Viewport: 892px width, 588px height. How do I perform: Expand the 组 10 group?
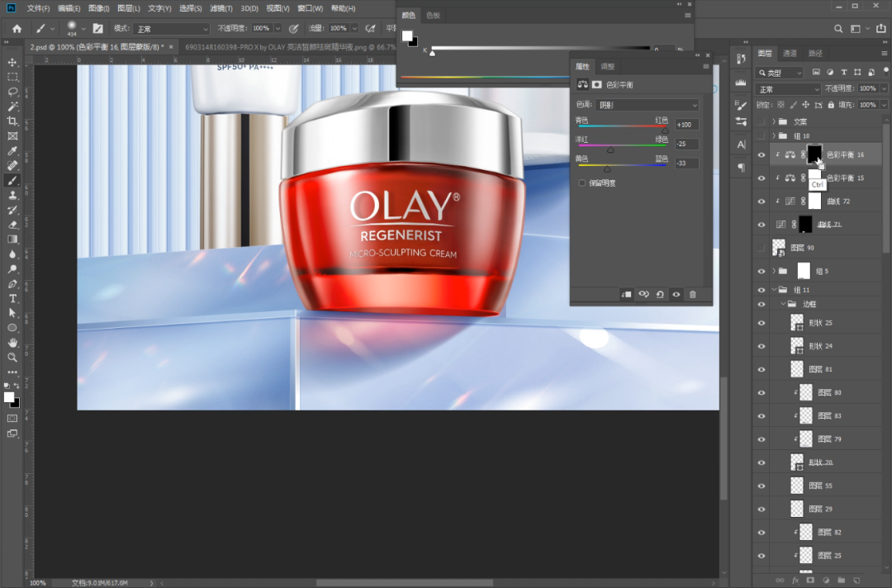(x=774, y=136)
